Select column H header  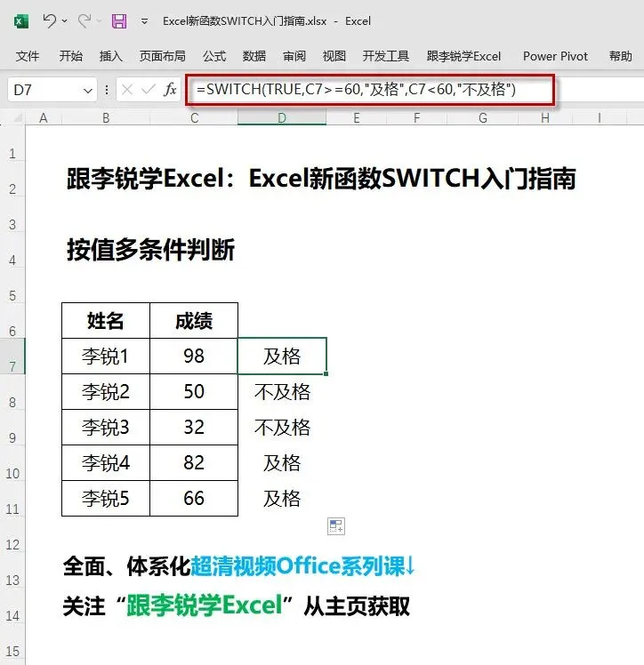(545, 117)
